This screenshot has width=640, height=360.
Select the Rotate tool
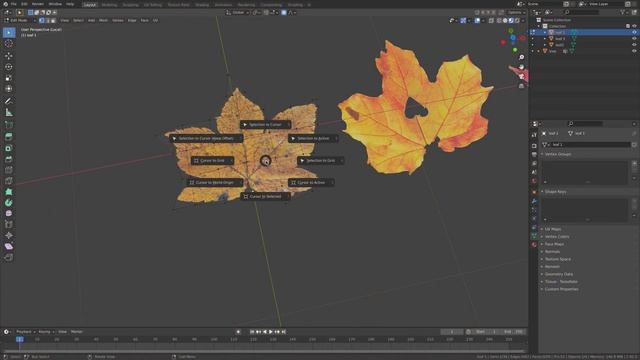(x=9, y=67)
